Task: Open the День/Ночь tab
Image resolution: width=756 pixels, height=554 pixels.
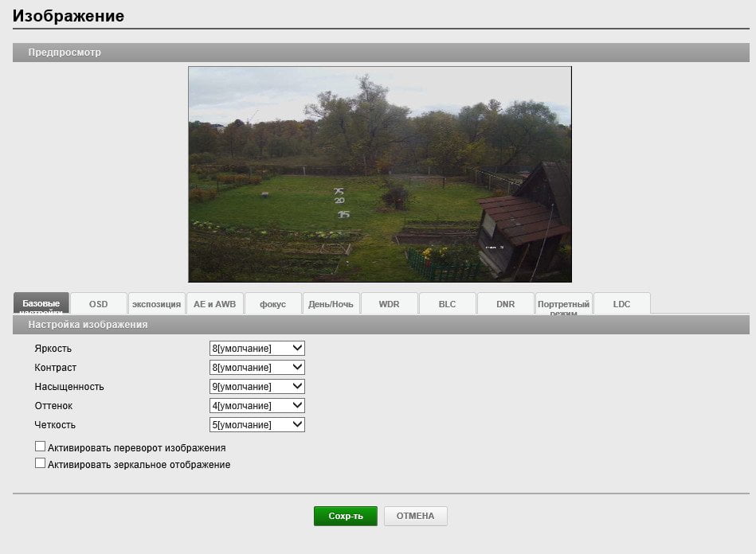Action: click(331, 303)
